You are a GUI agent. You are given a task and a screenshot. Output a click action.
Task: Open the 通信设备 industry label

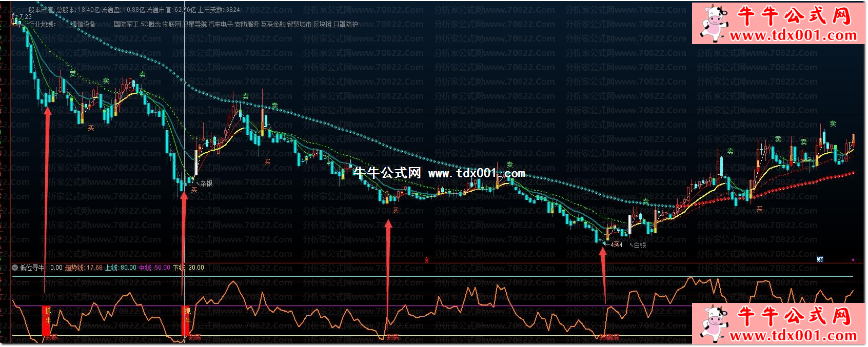coord(83,24)
